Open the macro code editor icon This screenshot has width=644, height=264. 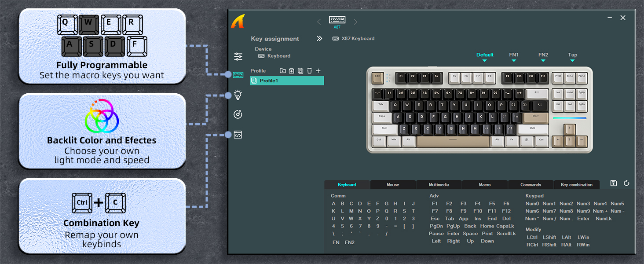[x=238, y=134]
